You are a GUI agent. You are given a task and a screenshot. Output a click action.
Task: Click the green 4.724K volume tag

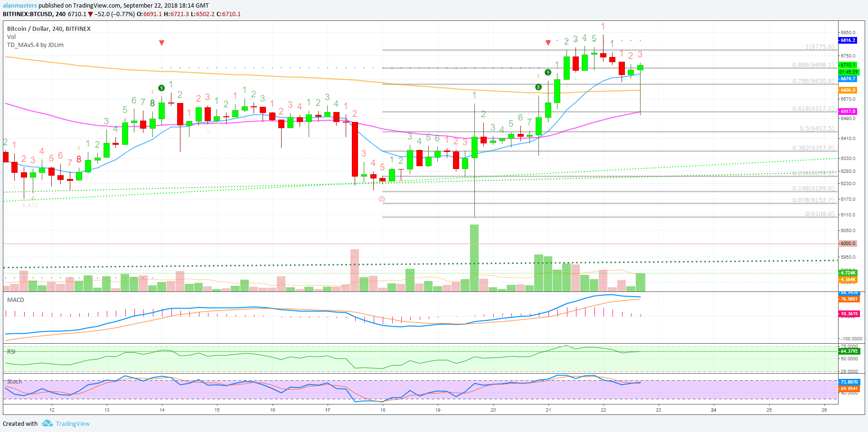pos(848,273)
